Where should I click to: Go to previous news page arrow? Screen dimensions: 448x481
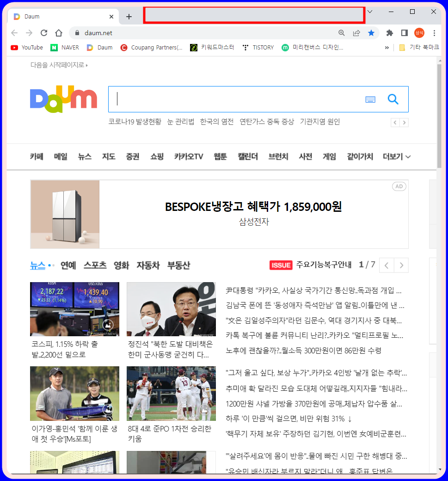point(387,265)
